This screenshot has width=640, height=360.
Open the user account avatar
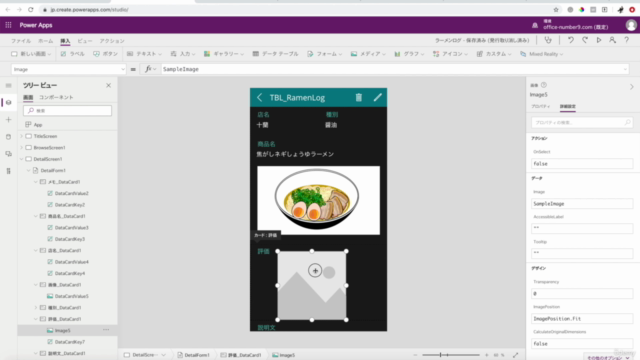point(631,25)
